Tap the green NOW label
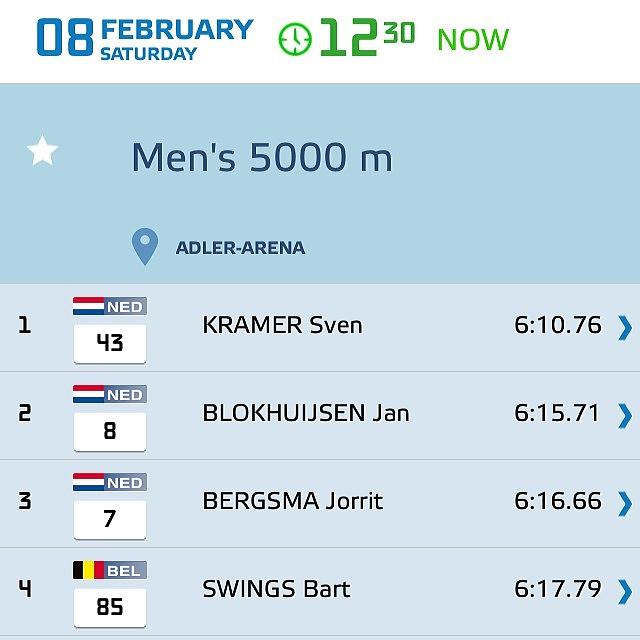This screenshot has height=640, width=640. [473, 40]
